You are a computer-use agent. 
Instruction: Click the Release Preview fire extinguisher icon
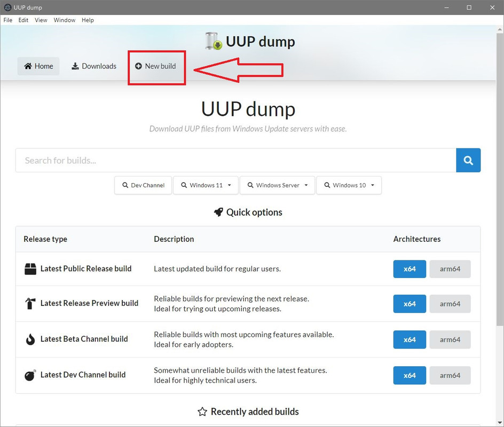(x=30, y=303)
